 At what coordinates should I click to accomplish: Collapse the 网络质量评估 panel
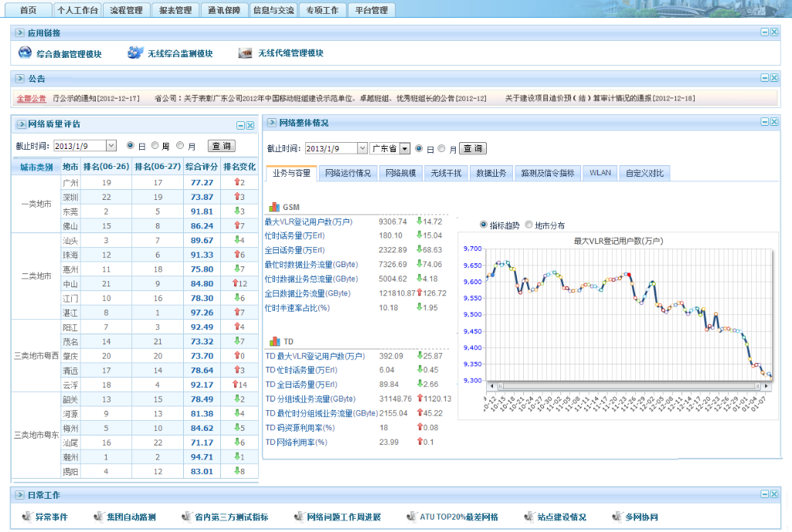(240, 125)
